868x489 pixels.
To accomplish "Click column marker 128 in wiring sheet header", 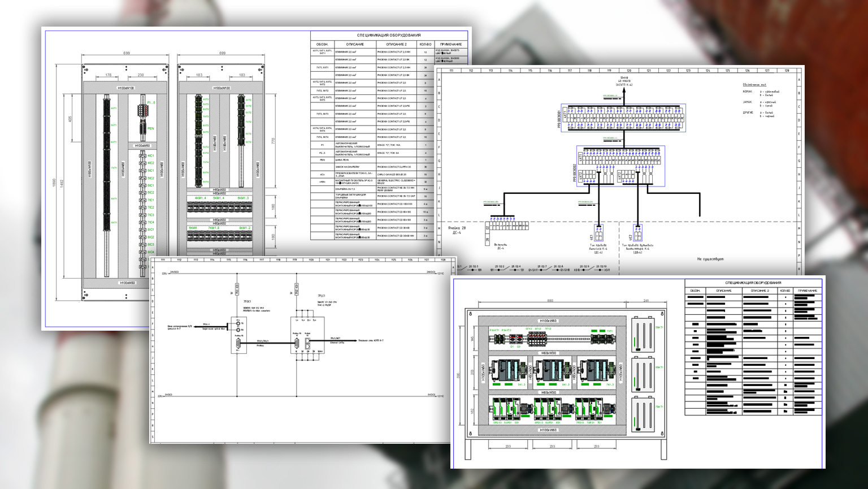I will coord(787,71).
